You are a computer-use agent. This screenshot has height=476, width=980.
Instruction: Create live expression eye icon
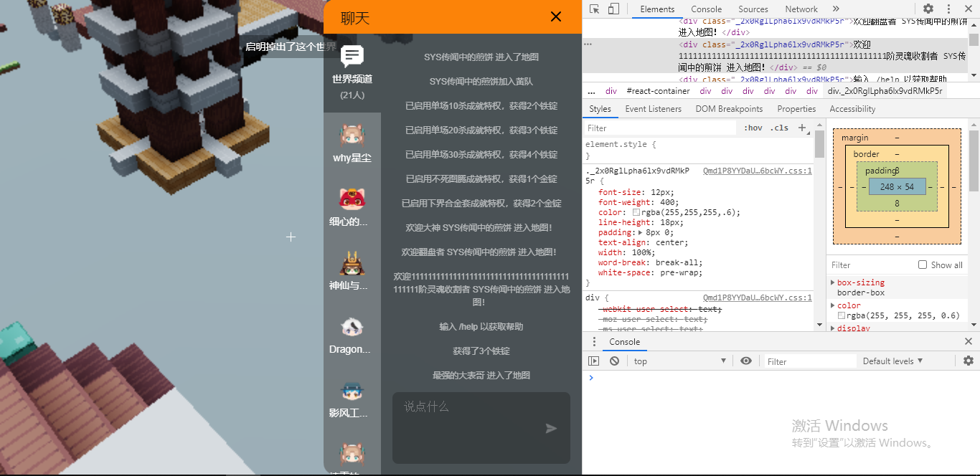[x=746, y=361]
